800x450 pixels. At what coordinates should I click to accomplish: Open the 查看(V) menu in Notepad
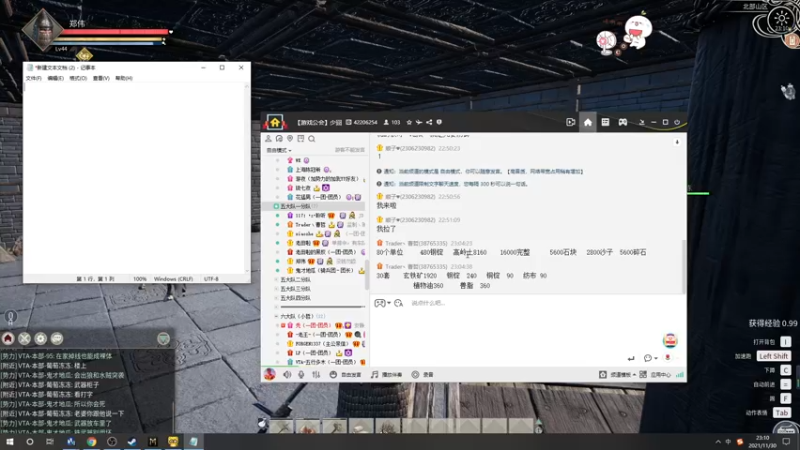(101, 78)
